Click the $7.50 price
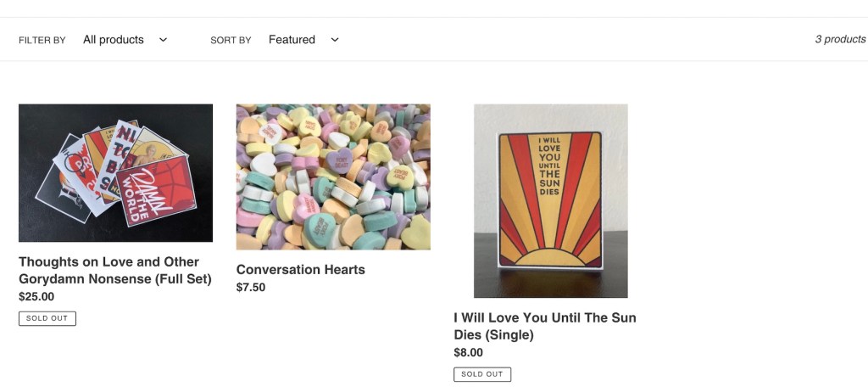Image resolution: width=868 pixels, height=387 pixels. (x=251, y=288)
